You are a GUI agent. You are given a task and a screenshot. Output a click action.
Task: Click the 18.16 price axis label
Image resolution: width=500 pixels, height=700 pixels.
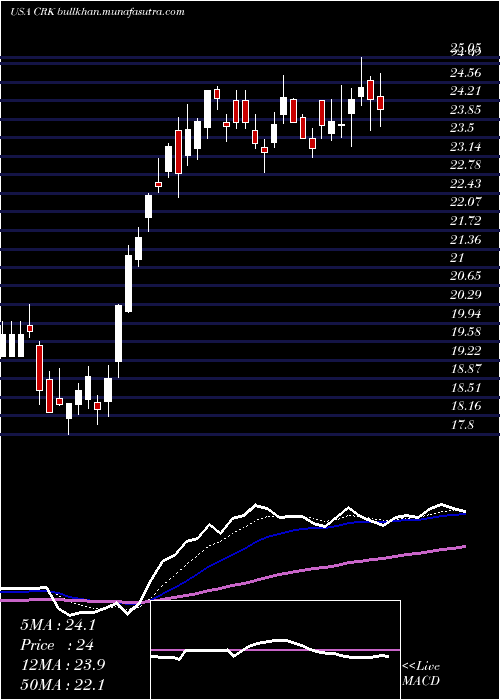click(x=466, y=406)
